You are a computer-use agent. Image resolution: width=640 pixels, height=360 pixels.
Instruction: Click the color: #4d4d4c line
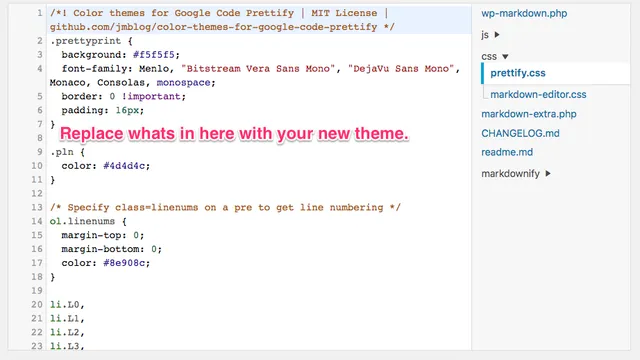coord(106,166)
